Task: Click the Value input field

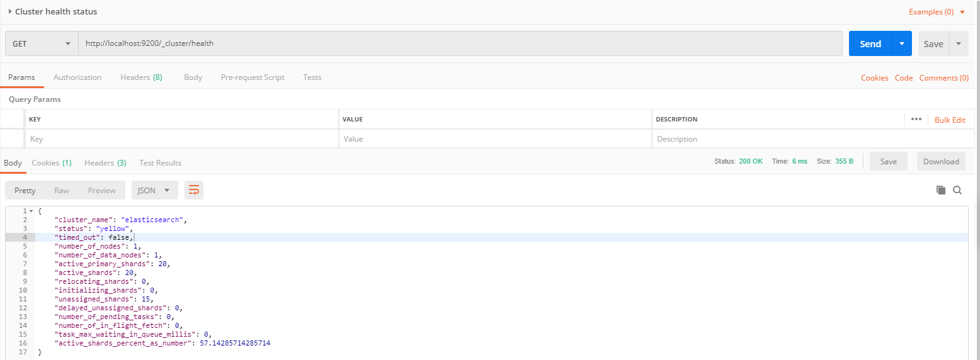Action: pos(495,138)
